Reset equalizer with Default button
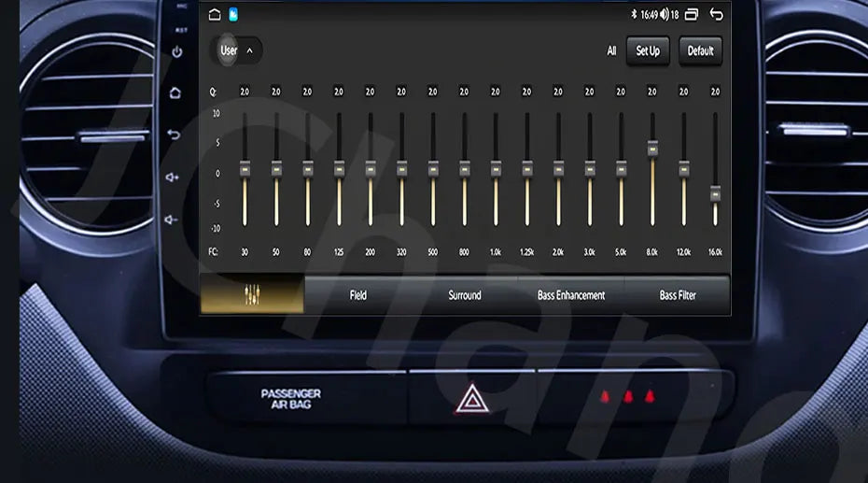This screenshot has width=868, height=483. click(x=700, y=51)
